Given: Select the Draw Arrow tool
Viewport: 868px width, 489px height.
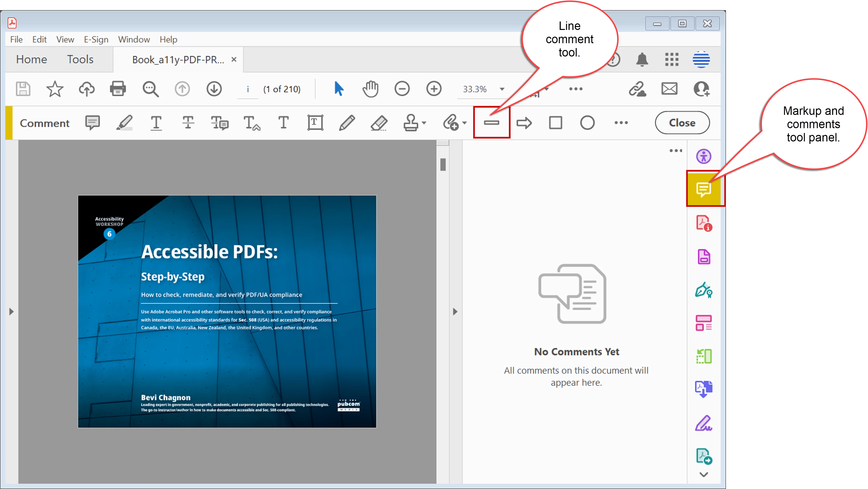Looking at the screenshot, I should (x=524, y=123).
